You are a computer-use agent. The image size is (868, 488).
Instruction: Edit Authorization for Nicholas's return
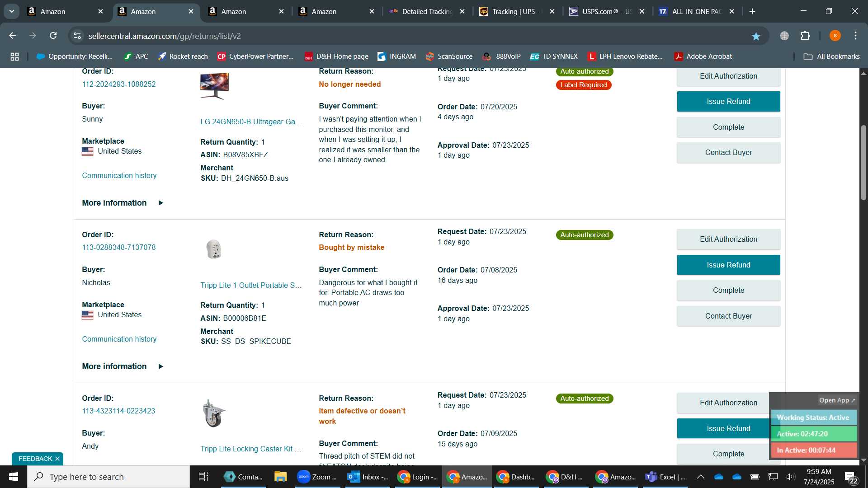(x=728, y=239)
